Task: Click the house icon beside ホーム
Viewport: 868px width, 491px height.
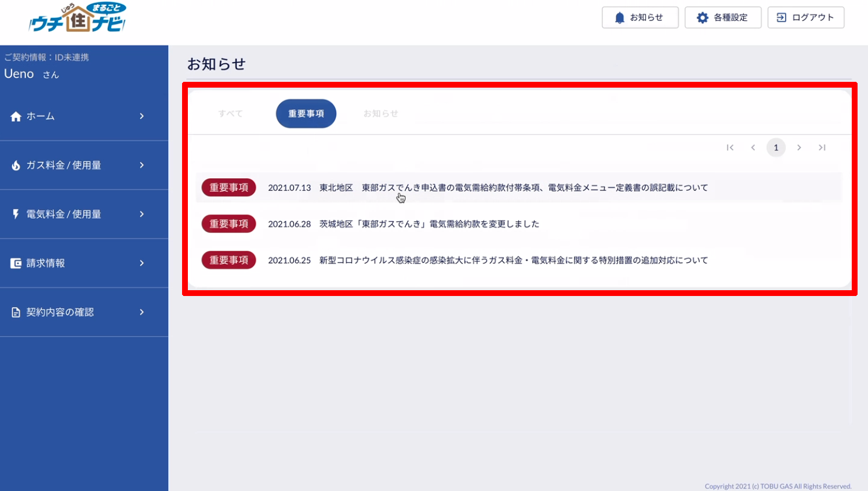Action: (x=16, y=117)
